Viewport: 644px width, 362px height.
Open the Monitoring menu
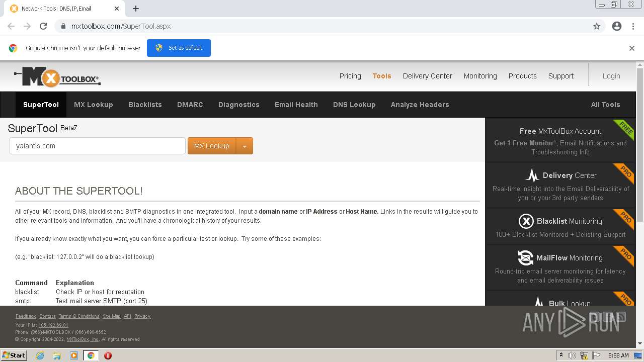tap(480, 76)
